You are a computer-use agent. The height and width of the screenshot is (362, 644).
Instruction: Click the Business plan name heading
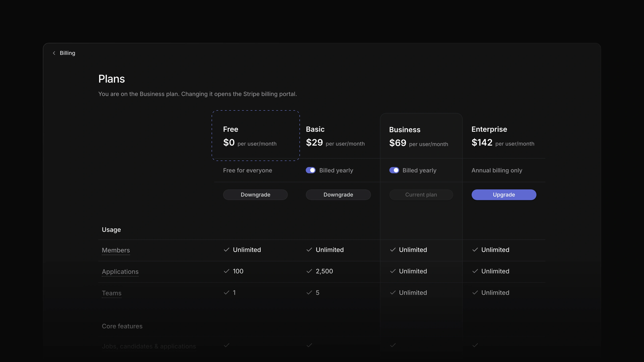[x=405, y=130]
